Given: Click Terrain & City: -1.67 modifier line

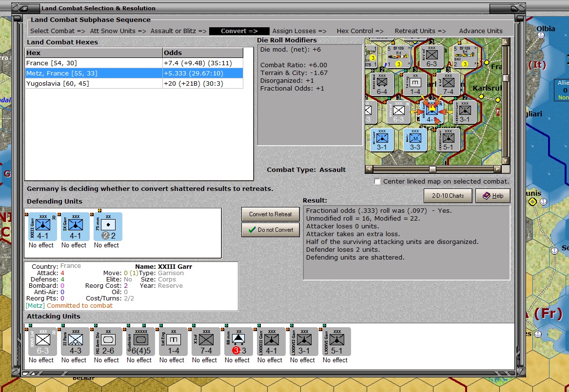Looking at the screenshot, I should click(x=294, y=73).
